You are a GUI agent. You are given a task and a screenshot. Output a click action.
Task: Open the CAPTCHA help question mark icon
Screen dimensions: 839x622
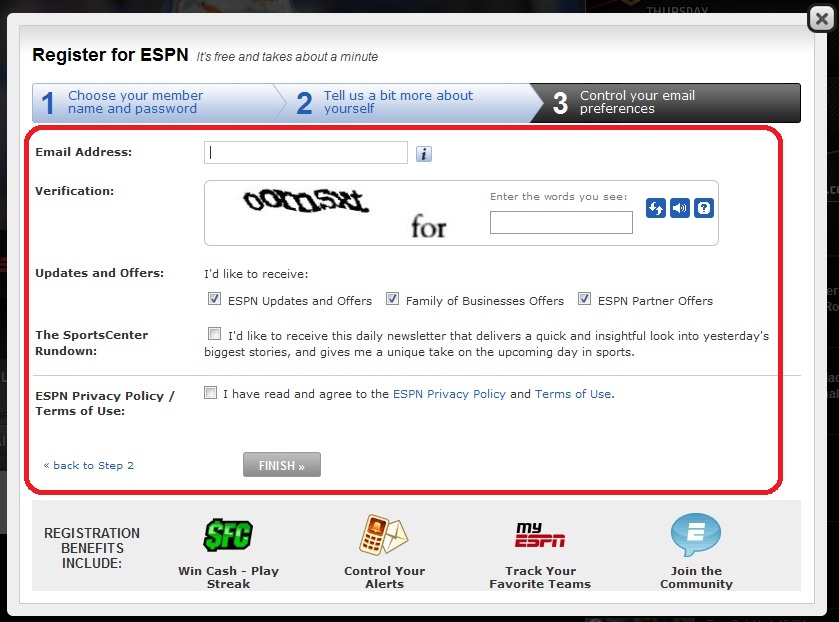pyautogui.click(x=703, y=208)
